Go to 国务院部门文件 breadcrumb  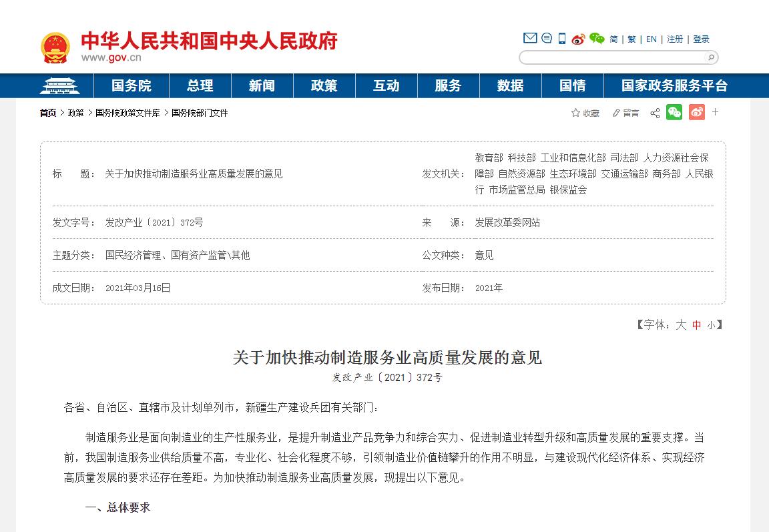point(200,113)
